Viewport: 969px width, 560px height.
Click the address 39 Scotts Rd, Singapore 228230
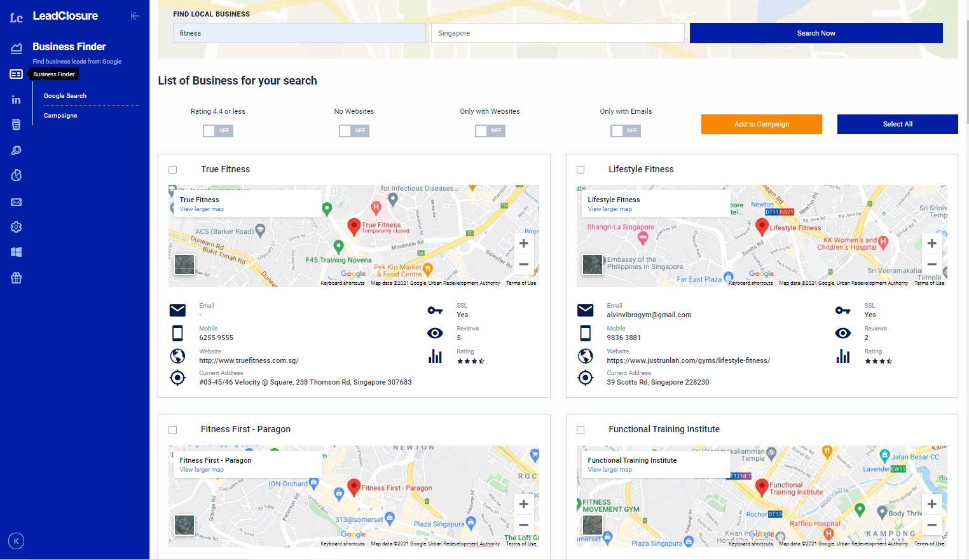657,382
